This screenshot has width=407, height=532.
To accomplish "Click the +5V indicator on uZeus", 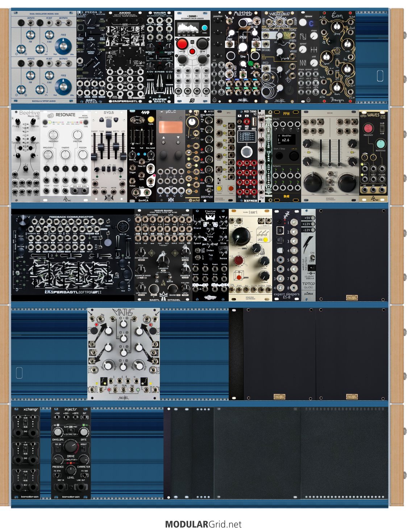I will [x=308, y=218].
